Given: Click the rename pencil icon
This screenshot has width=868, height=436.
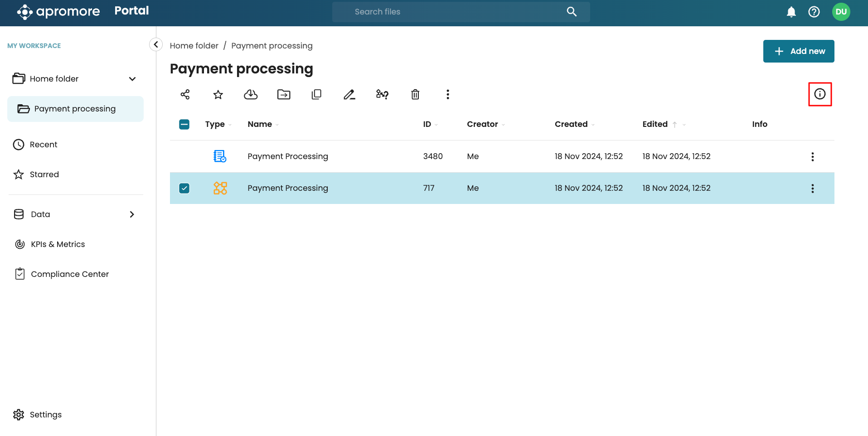Looking at the screenshot, I should point(349,94).
